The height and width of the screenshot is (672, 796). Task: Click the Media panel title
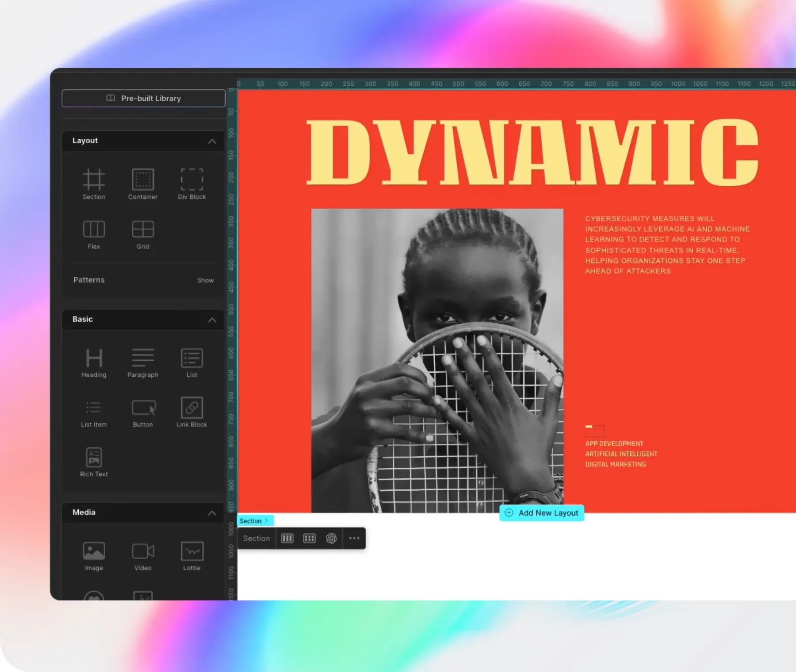point(84,512)
